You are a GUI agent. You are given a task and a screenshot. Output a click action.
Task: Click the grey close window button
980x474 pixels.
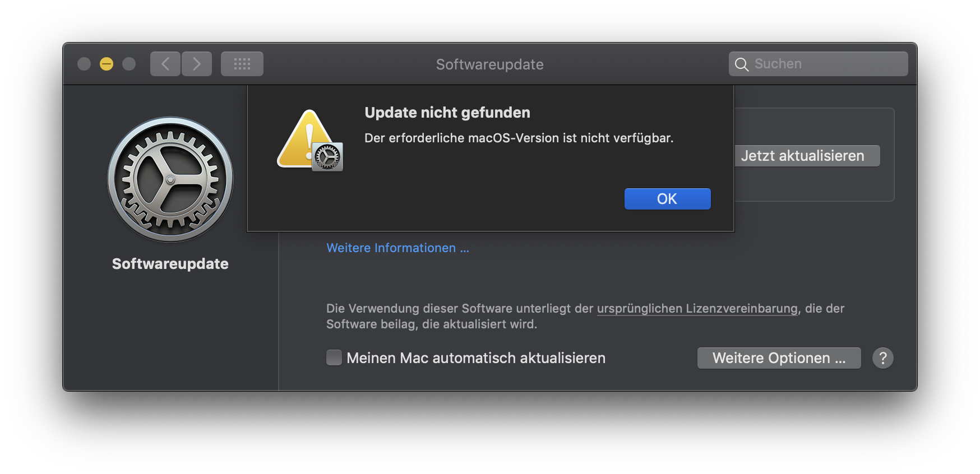[84, 64]
